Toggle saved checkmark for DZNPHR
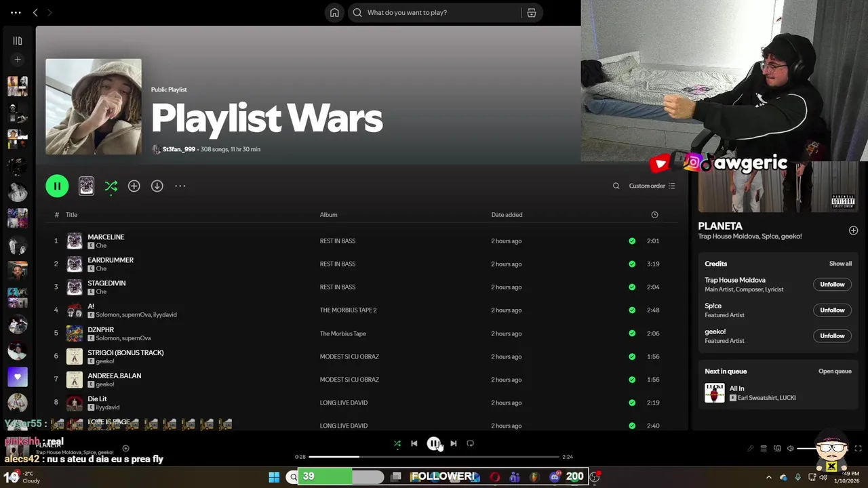 pos(632,333)
